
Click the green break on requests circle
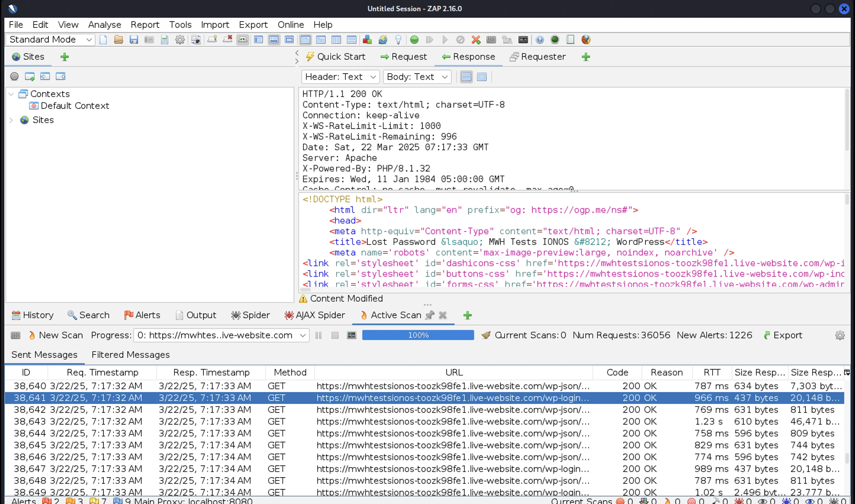(414, 40)
